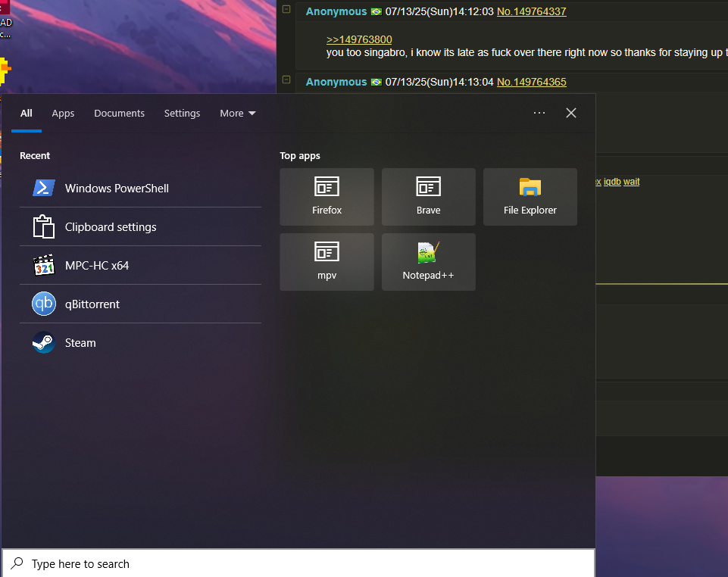Click the timestamp 07/13/25(Sun)14:13:04
The image size is (728, 577).
pos(439,83)
